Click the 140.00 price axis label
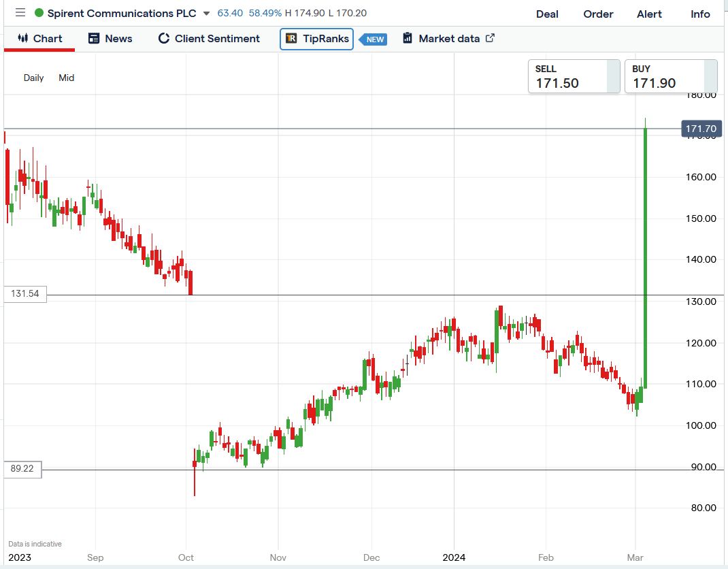Viewport: 728px width, 569px height. point(701,259)
